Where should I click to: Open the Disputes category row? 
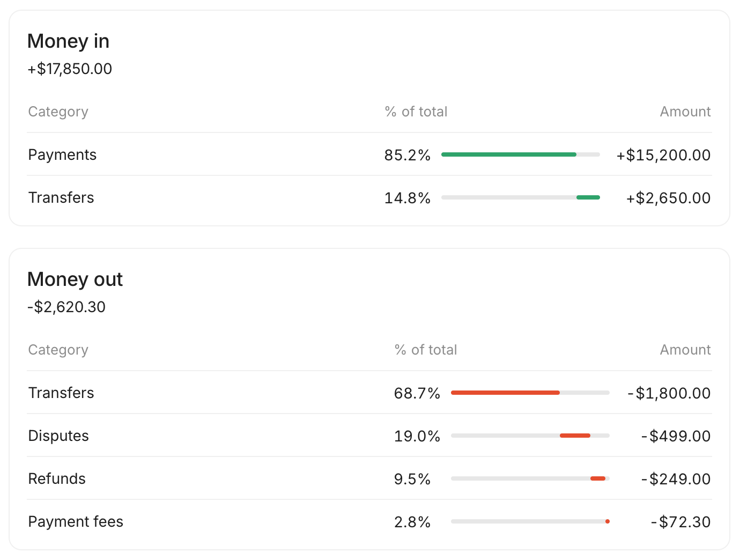[369, 436]
